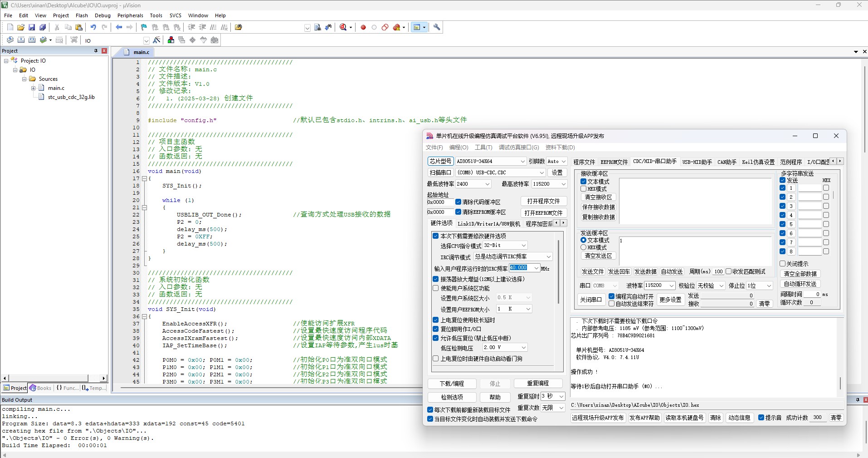Expand the 低压检测电压 2.00 V dropdown
Image resolution: width=868 pixels, height=458 pixels.
[x=524, y=347]
